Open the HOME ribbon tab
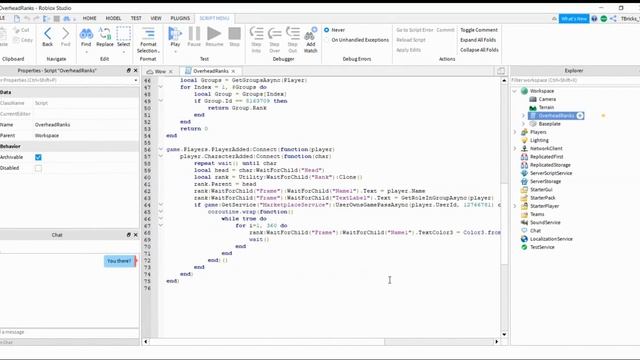Screen dimensions: 640x360 tap(89, 18)
